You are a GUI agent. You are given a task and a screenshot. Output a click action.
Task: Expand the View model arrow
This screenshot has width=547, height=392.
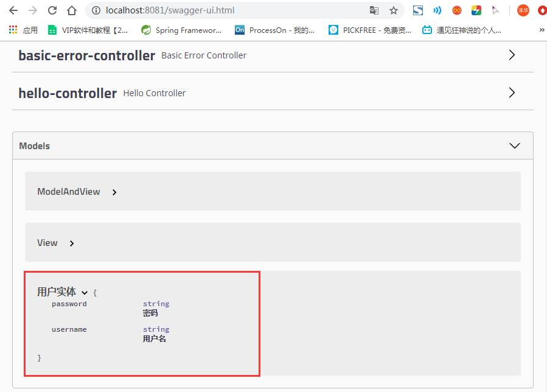tap(72, 243)
